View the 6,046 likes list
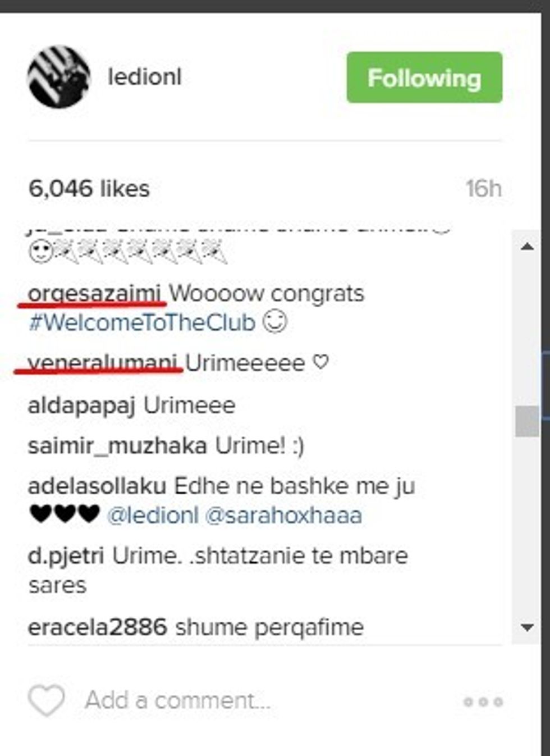 [x=89, y=189]
